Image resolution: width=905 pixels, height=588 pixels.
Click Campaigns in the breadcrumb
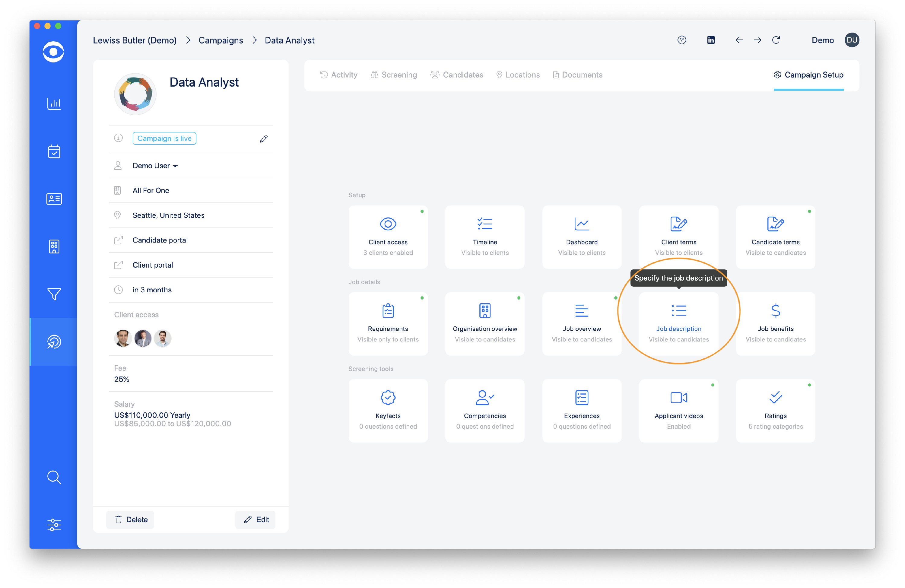[221, 40]
